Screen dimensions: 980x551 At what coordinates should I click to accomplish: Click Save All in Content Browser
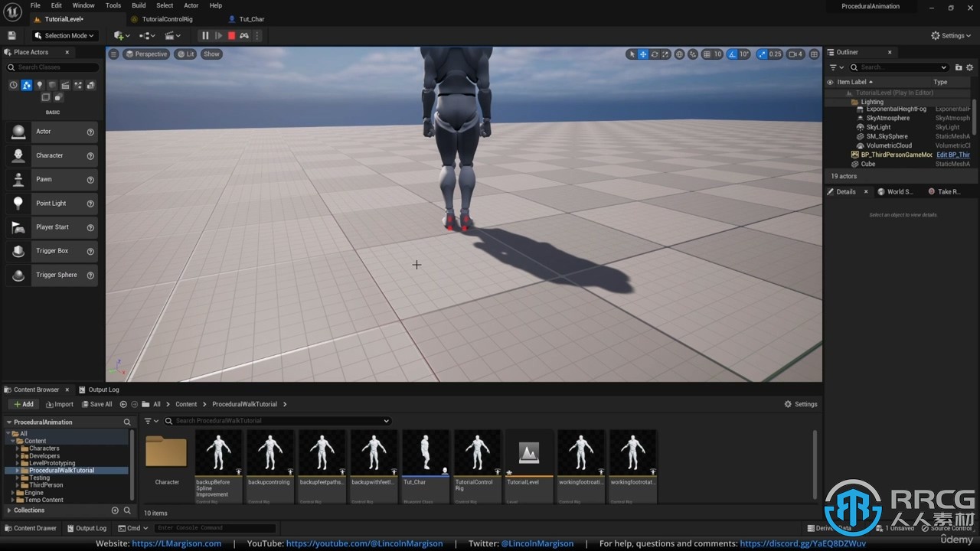(96, 404)
